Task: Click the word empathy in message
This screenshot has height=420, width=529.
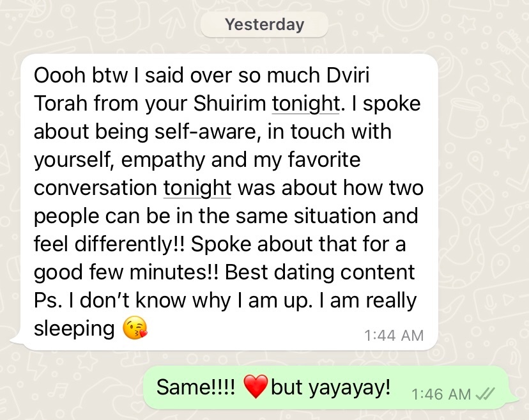Action: tap(163, 160)
